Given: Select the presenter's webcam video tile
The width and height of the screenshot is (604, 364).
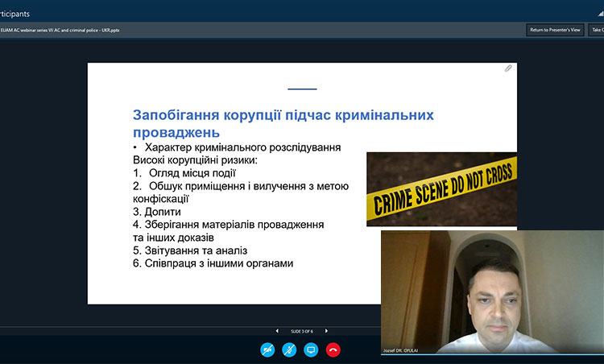Looking at the screenshot, I should click(492, 292).
